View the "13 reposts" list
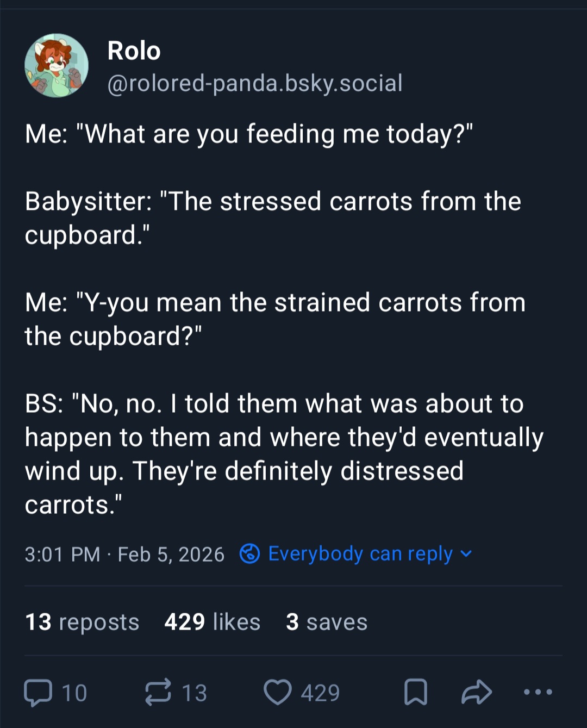Image resolution: width=587 pixels, height=728 pixels. point(82,622)
